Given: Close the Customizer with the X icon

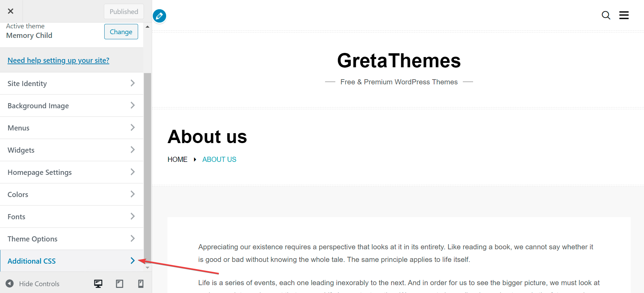Looking at the screenshot, I should (x=11, y=11).
